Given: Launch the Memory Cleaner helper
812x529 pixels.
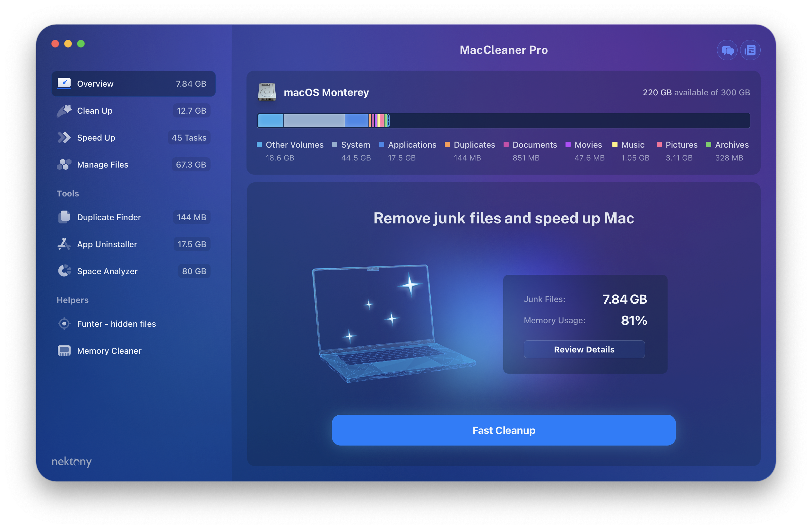Looking at the screenshot, I should [109, 351].
